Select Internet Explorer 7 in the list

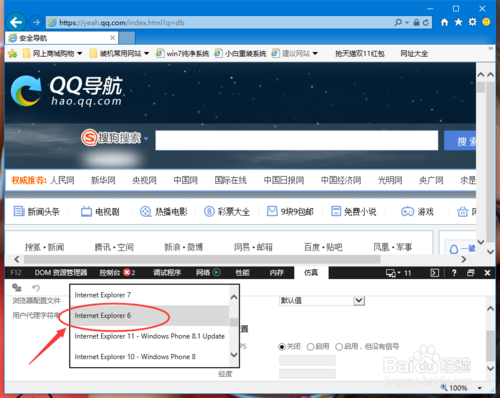(150, 295)
